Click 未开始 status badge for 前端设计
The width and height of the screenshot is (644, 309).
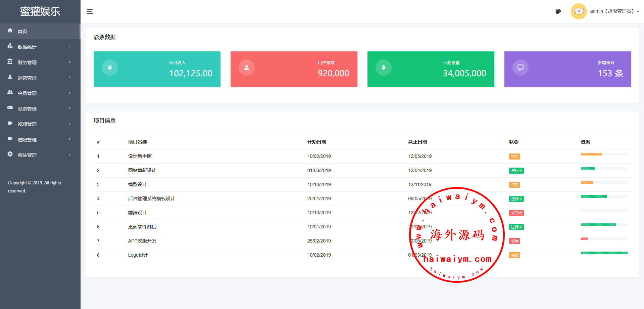tap(516, 213)
